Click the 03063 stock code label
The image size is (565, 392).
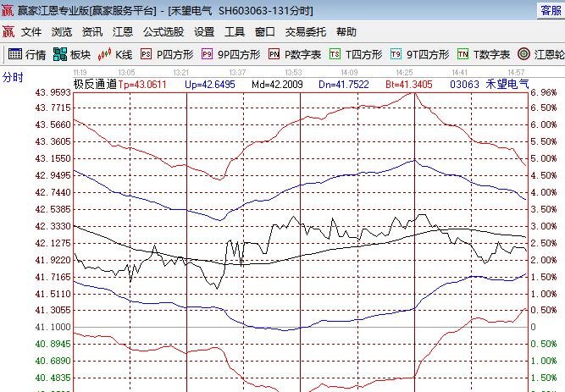click(x=464, y=85)
